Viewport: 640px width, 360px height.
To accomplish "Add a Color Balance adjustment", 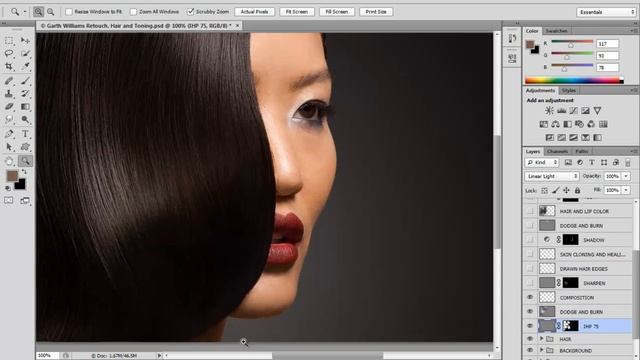I will pyautogui.click(x=556, y=124).
